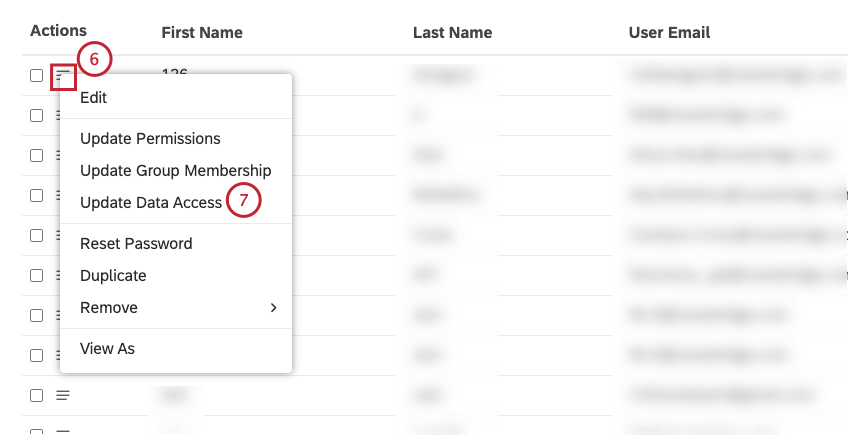
Task: Click the blurred email in first row
Action: [730, 73]
